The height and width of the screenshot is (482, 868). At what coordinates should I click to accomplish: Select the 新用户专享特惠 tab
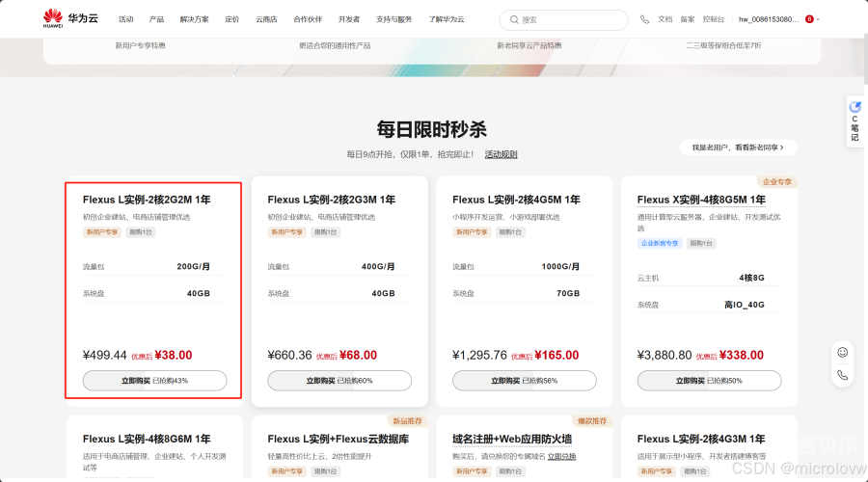pos(140,45)
